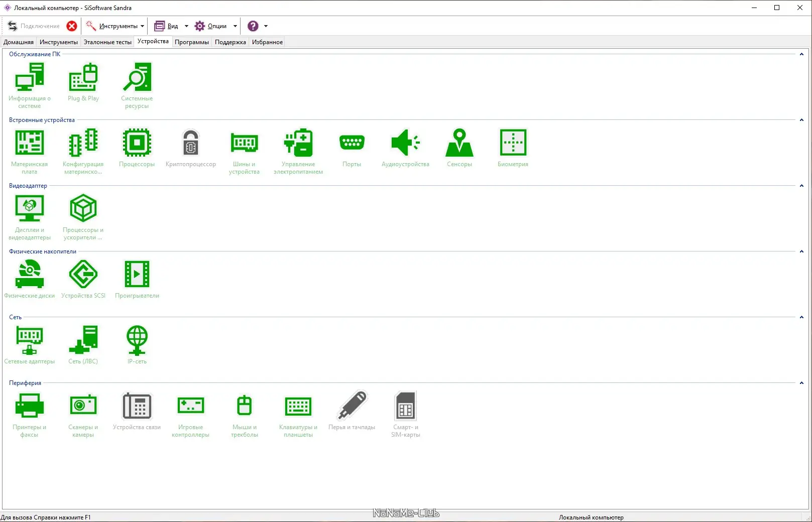Open the Перья и тачпады module
Viewport: 812px width, 522px height.
tap(352, 411)
